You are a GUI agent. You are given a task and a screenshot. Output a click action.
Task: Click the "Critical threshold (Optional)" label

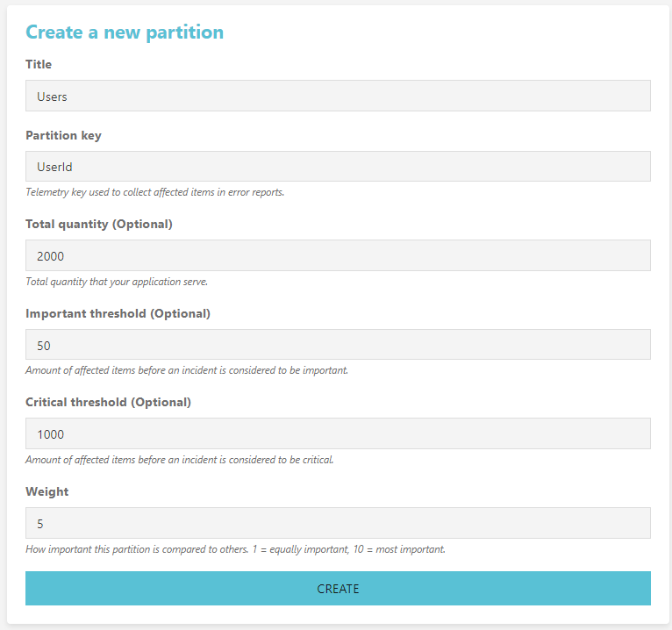[109, 403]
